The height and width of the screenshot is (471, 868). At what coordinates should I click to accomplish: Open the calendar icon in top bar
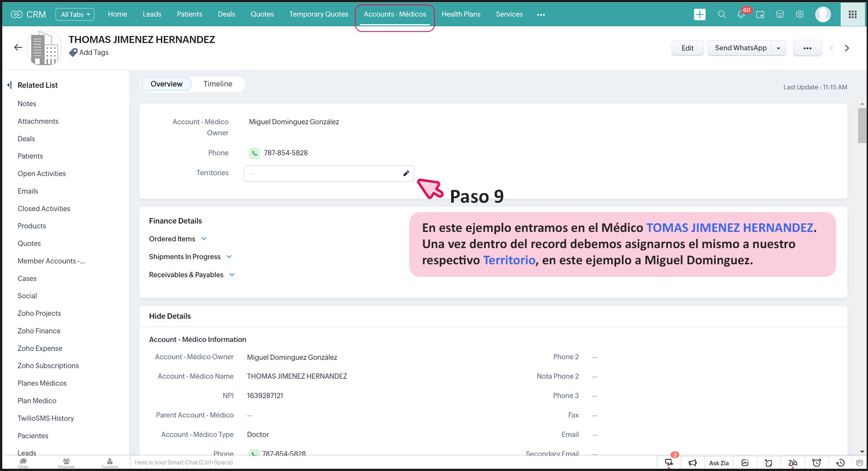pyautogui.click(x=760, y=14)
